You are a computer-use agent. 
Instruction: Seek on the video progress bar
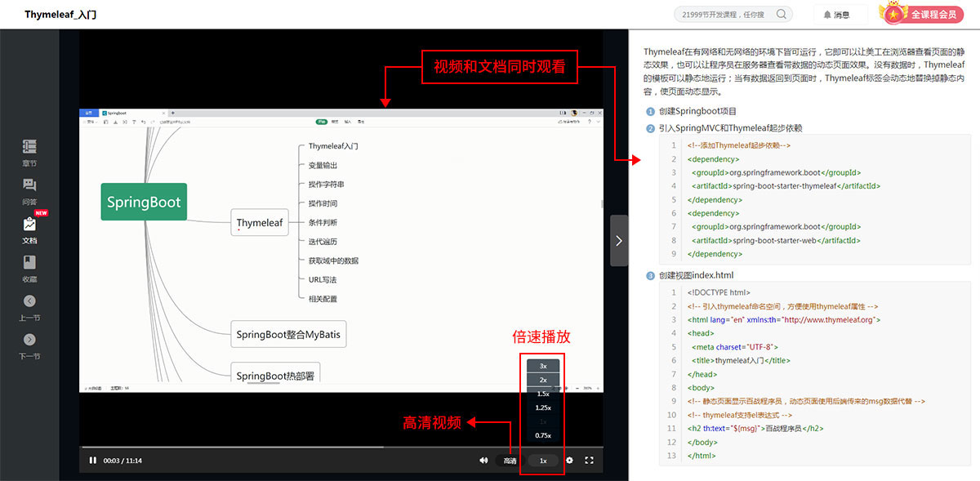(341, 447)
